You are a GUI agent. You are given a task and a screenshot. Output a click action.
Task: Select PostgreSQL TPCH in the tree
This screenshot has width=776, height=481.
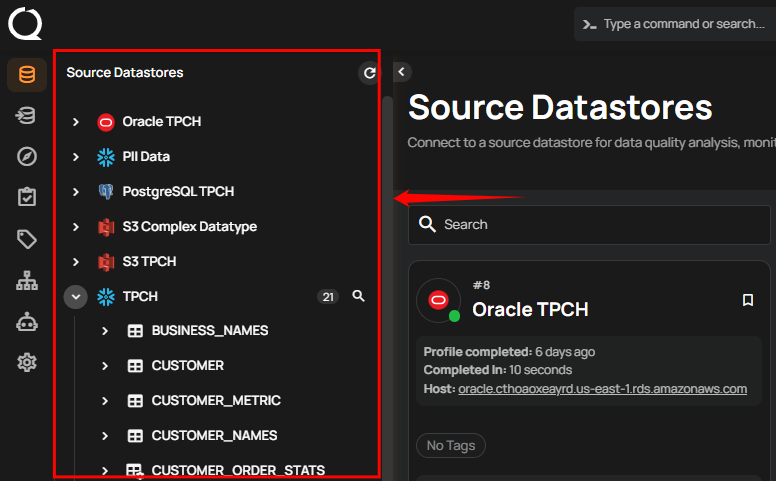pyautogui.click(x=178, y=192)
